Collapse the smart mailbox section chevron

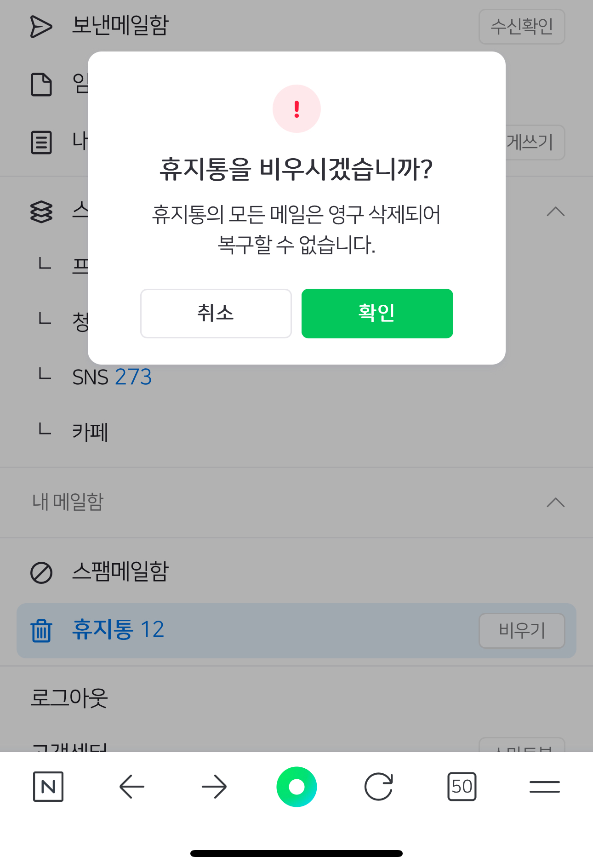[x=555, y=211]
